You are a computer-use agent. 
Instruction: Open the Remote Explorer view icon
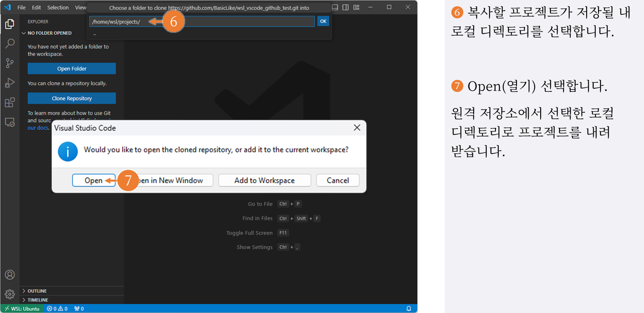click(x=10, y=122)
